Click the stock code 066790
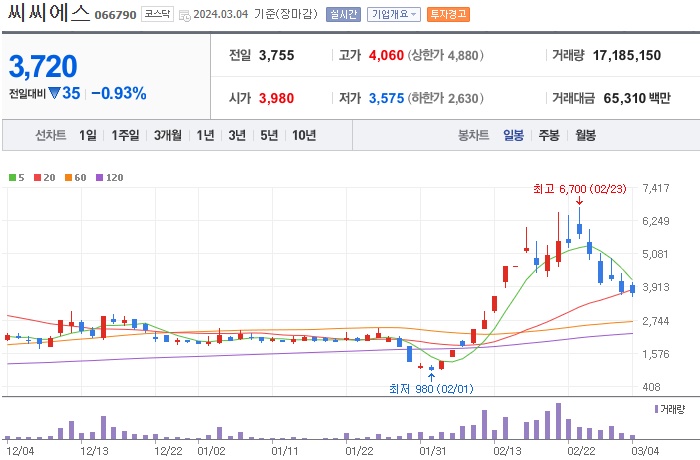Viewport: 700px width, 460px height. pyautogui.click(x=115, y=15)
